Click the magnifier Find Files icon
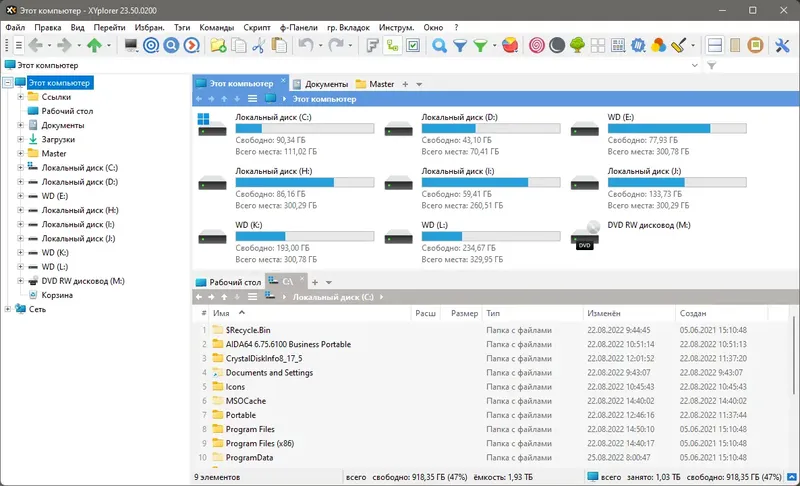Screen dimensions: 800x486 tap(439, 45)
